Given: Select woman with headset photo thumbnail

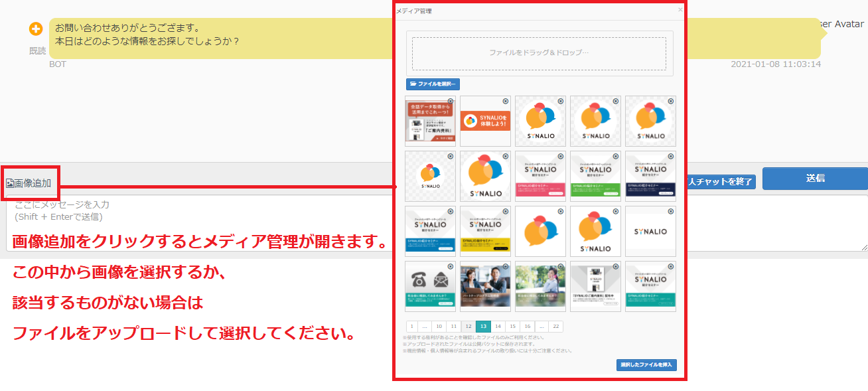Looking at the screenshot, I should click(540, 287).
